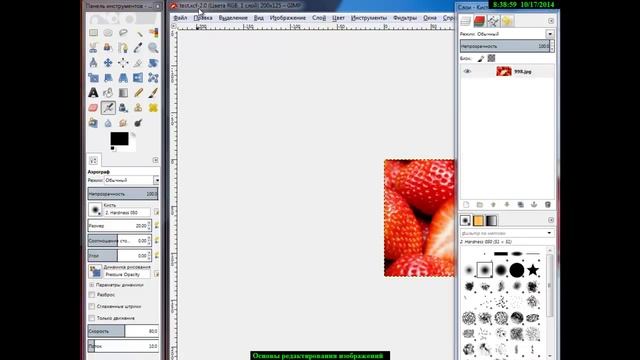
Task: Select the Ink tool
Action: pos(123,108)
